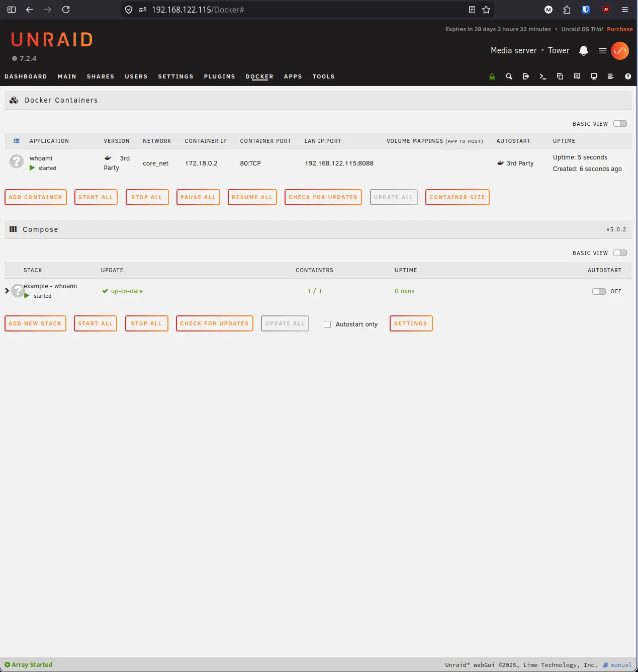Image resolution: width=638 pixels, height=672 pixels.
Task: Click the whoami container name
Action: point(41,158)
